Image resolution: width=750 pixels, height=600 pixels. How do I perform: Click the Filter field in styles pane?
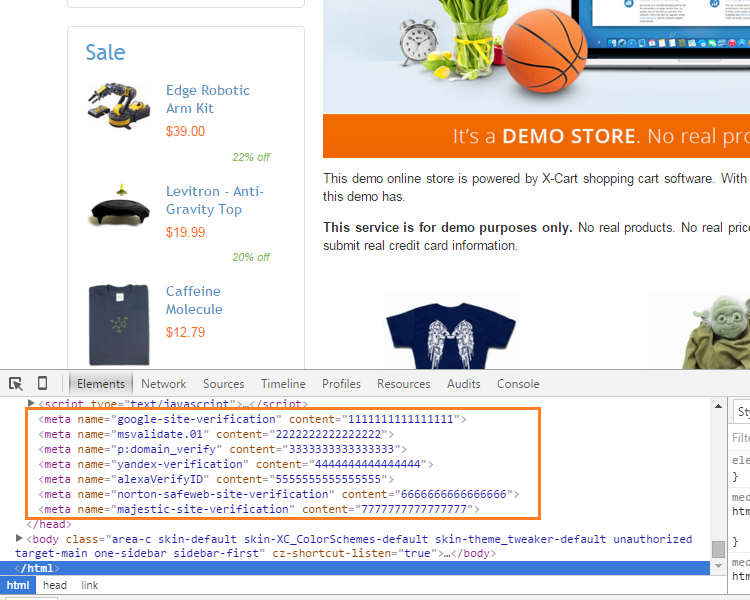[x=740, y=437]
